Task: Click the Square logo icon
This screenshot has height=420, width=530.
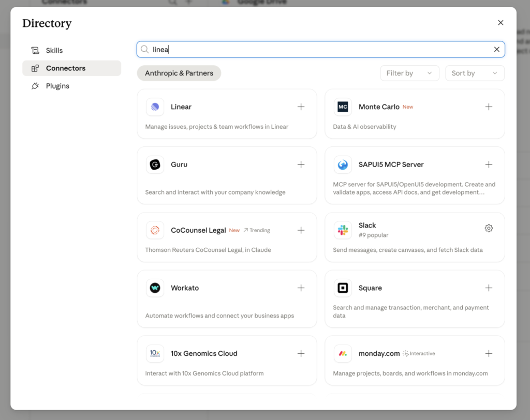Action: tap(343, 288)
